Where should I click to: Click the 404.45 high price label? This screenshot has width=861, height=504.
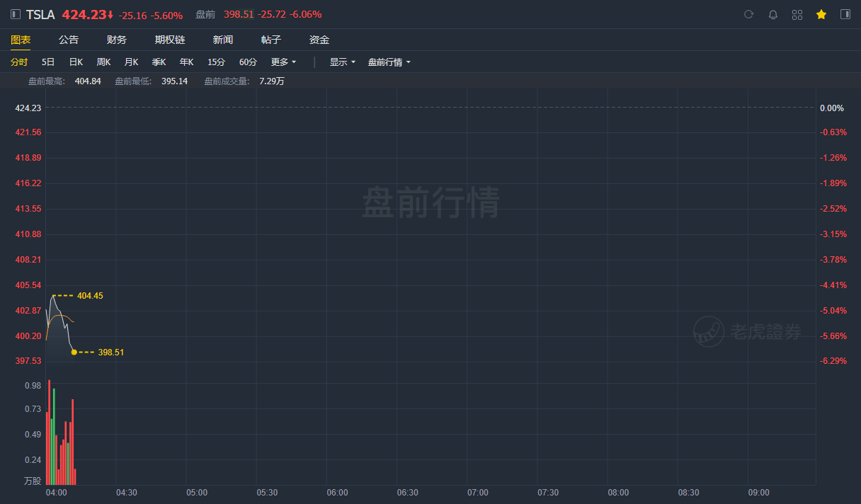pos(90,296)
